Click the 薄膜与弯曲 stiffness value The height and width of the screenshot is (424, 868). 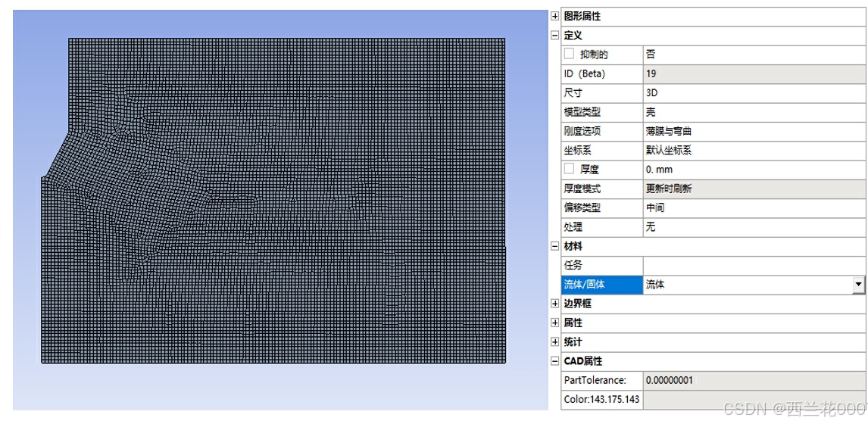[x=754, y=131]
